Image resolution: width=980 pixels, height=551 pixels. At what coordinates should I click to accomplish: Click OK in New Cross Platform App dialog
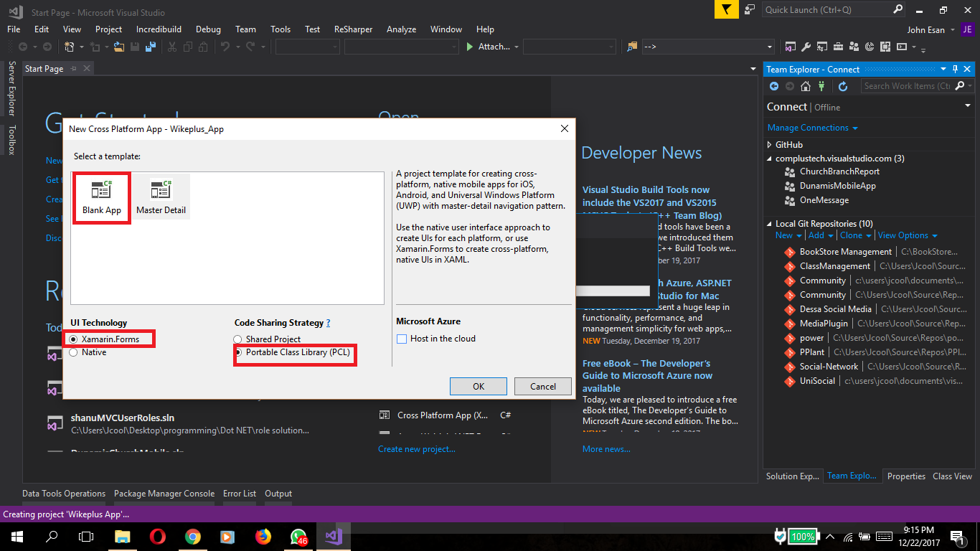(479, 386)
